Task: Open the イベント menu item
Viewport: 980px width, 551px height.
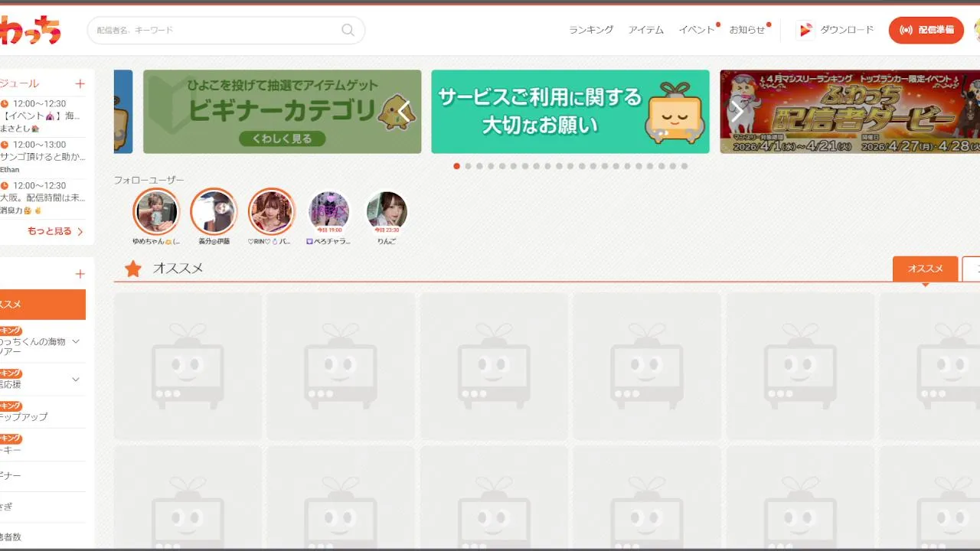Action: click(x=697, y=30)
